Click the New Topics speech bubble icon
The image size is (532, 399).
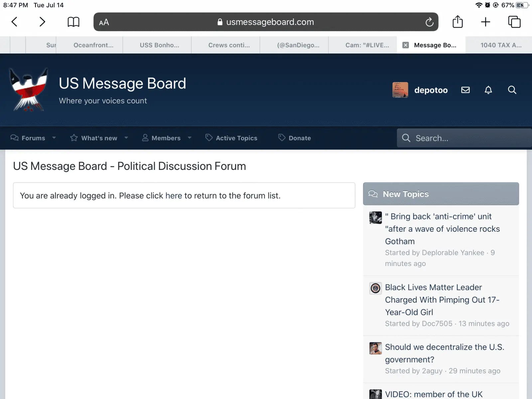coord(373,194)
